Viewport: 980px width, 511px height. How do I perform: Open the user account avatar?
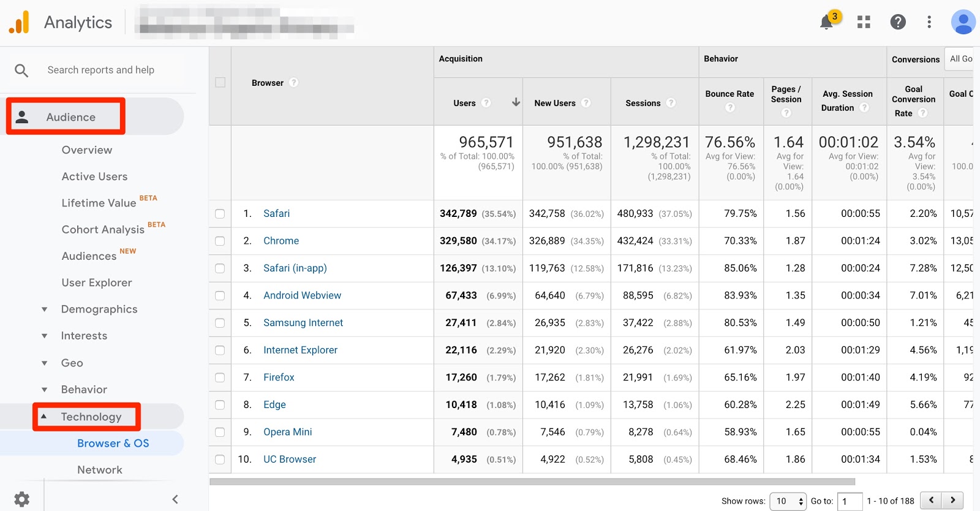963,22
